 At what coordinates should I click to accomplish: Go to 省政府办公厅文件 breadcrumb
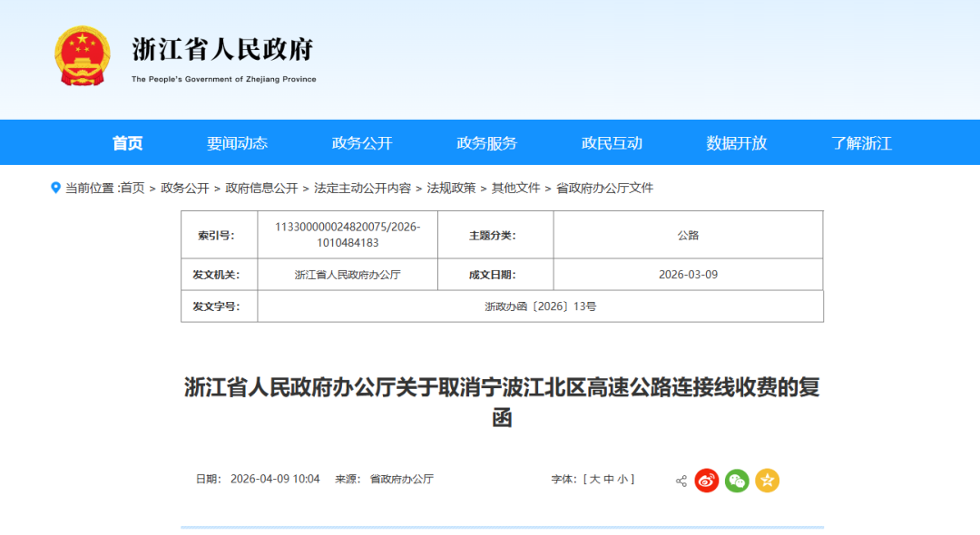[604, 188]
